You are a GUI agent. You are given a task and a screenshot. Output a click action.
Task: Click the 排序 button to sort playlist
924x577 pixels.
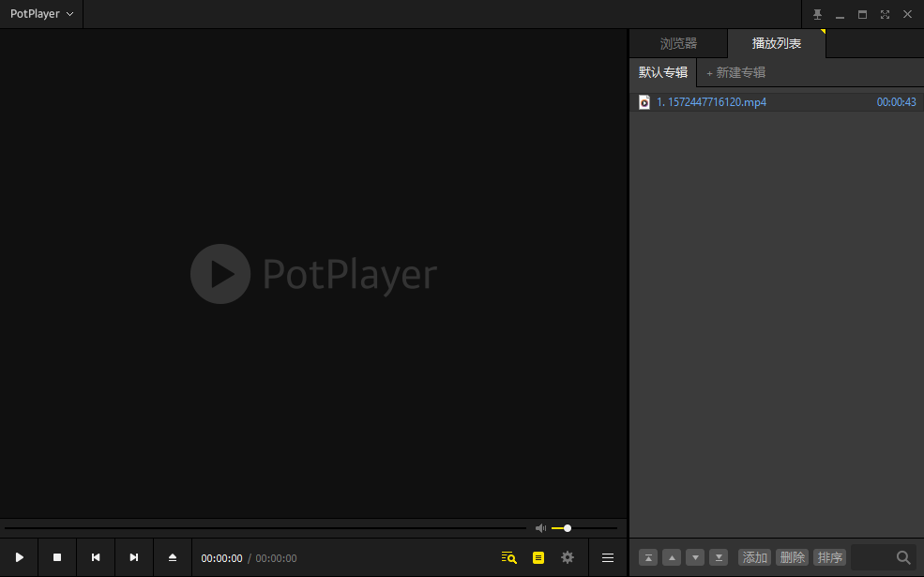[x=829, y=556]
